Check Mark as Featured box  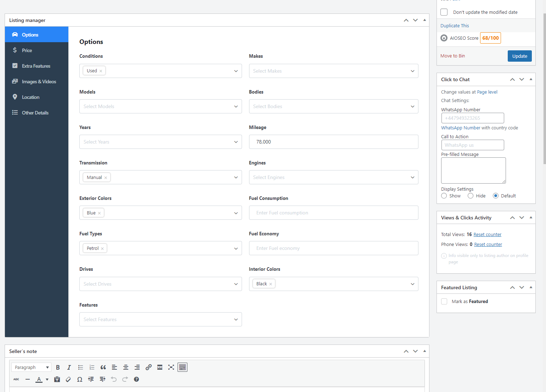[444, 301]
